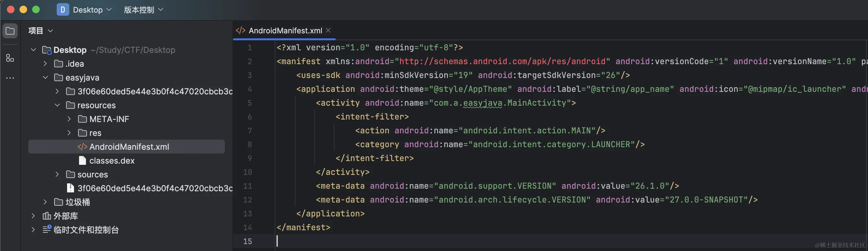
Task: Click the Desktop project badge icon
Action: click(63, 10)
